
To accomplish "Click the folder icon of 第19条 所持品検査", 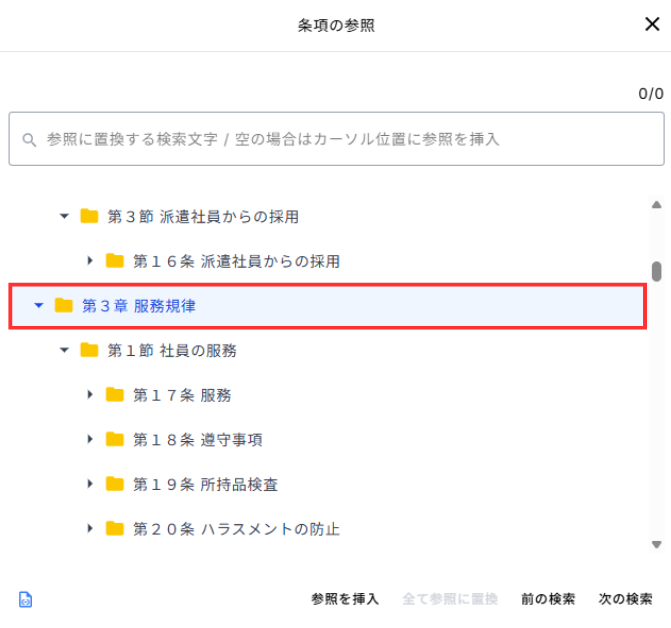I will (115, 484).
